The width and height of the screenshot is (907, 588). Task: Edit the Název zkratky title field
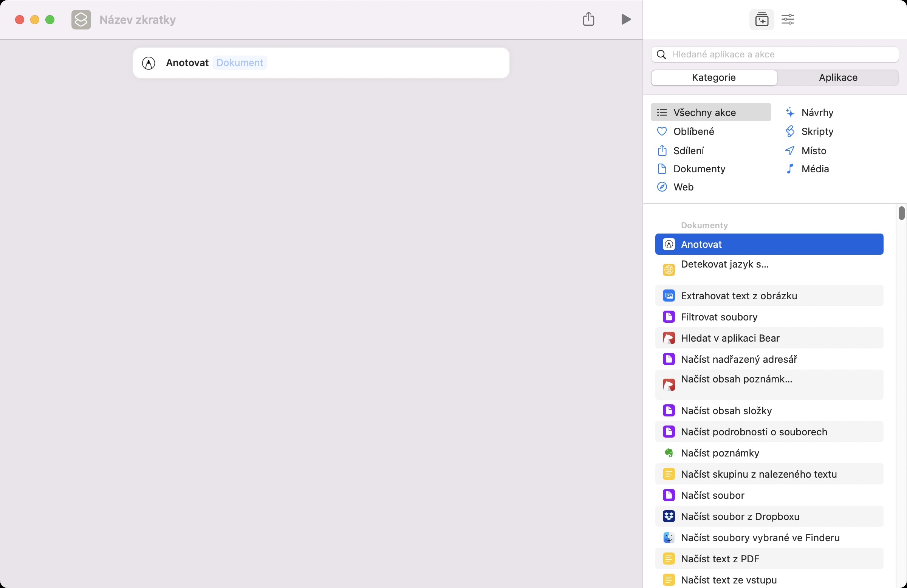point(138,19)
